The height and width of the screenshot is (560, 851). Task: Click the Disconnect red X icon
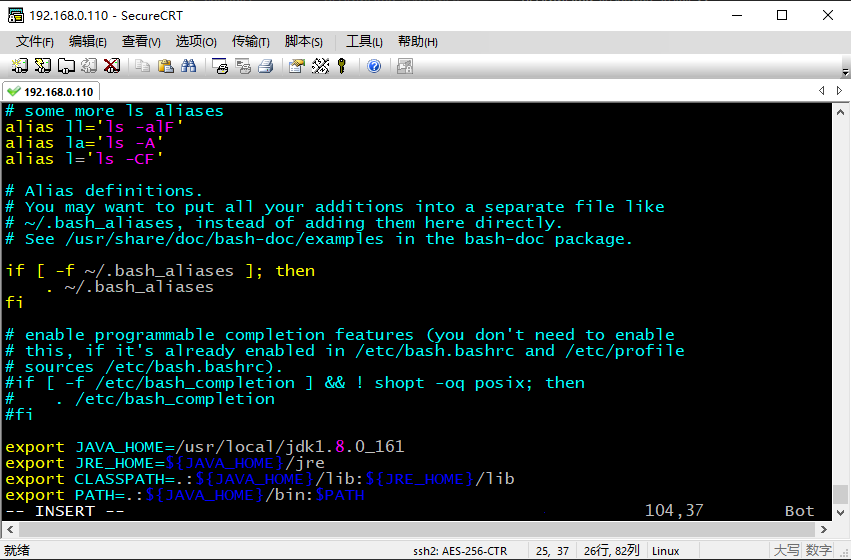pos(112,66)
